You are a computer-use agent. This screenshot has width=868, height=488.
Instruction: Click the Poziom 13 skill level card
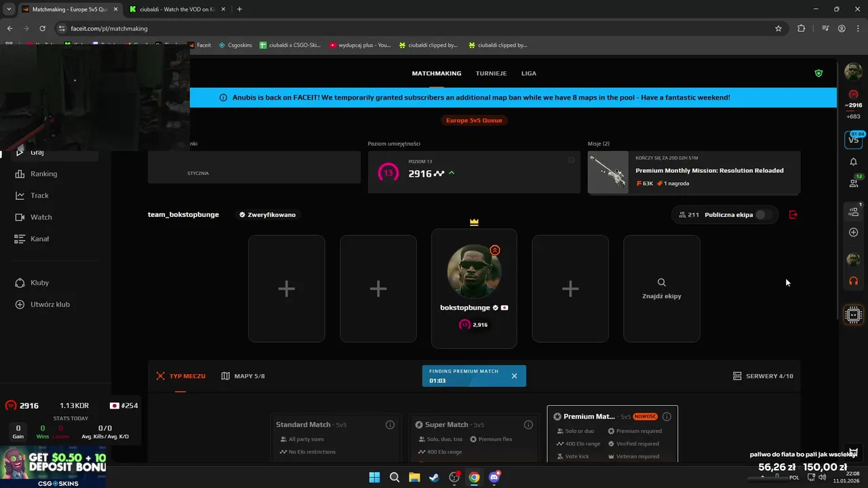(474, 173)
